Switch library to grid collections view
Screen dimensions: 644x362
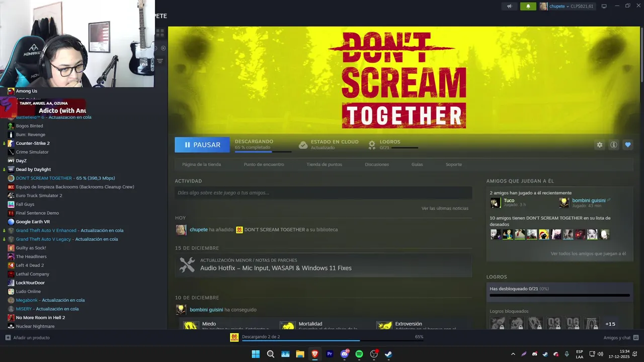[160, 33]
